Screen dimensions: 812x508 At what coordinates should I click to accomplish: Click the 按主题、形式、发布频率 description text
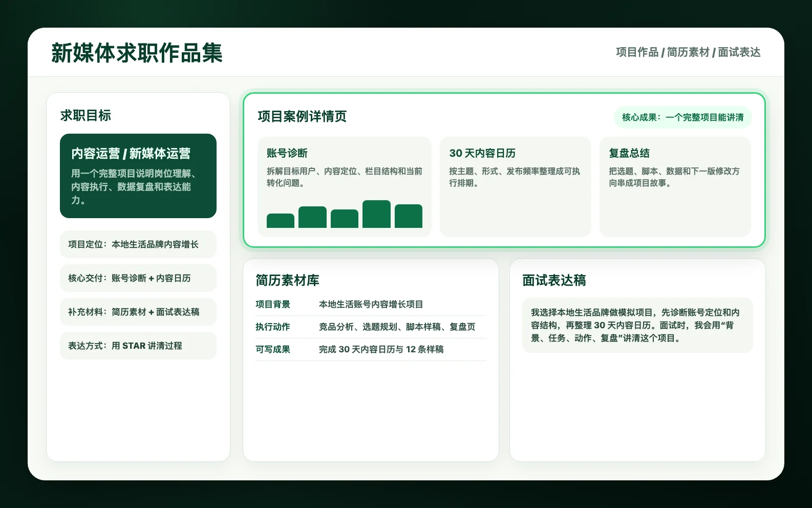[x=515, y=177]
